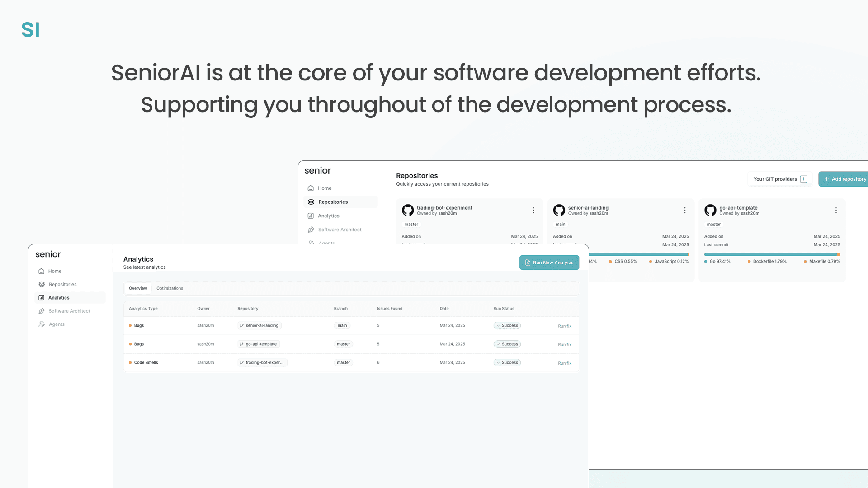The width and height of the screenshot is (868, 488).
Task: Open Software Architect in Analytics window sidebar
Action: (69, 311)
